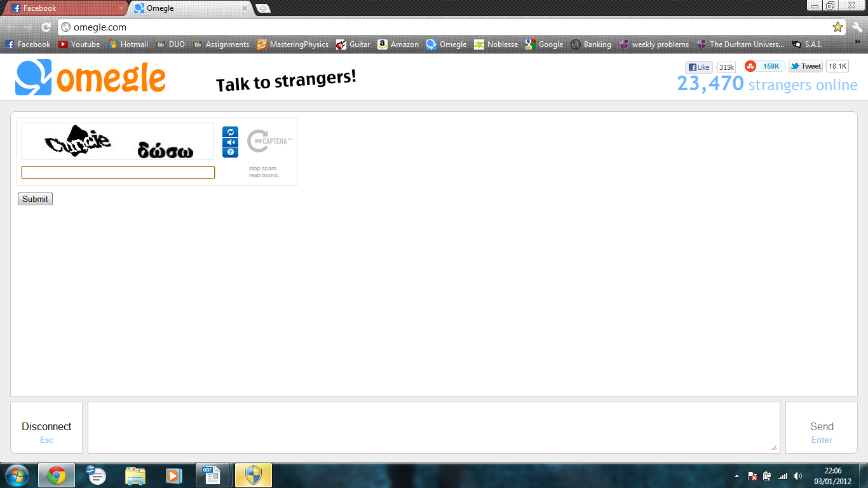The height and width of the screenshot is (488, 868).
Task: Open the CAPTCHA help icon
Action: 230,152
